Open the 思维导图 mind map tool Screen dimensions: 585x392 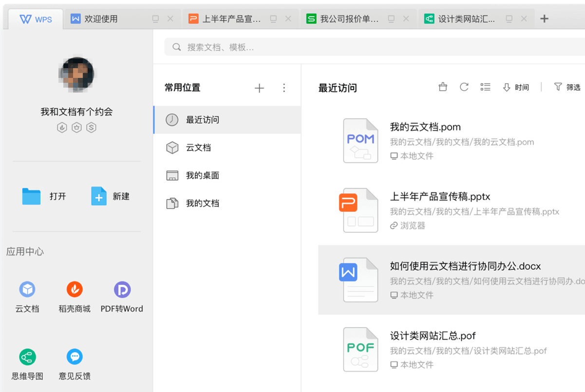(x=27, y=363)
